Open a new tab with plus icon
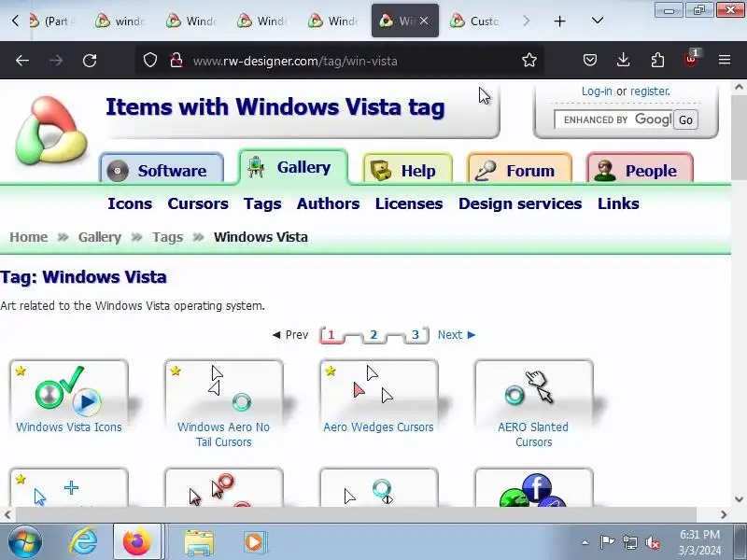This screenshot has height=560, width=747. click(x=559, y=21)
